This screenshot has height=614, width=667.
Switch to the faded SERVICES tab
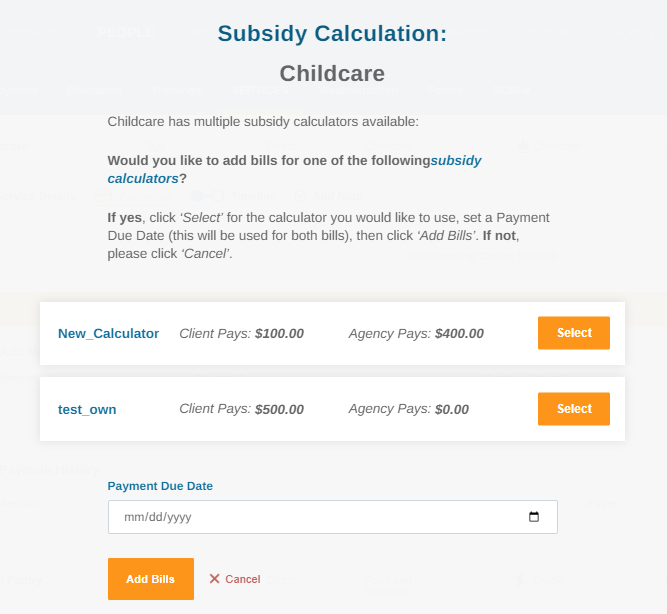260,90
